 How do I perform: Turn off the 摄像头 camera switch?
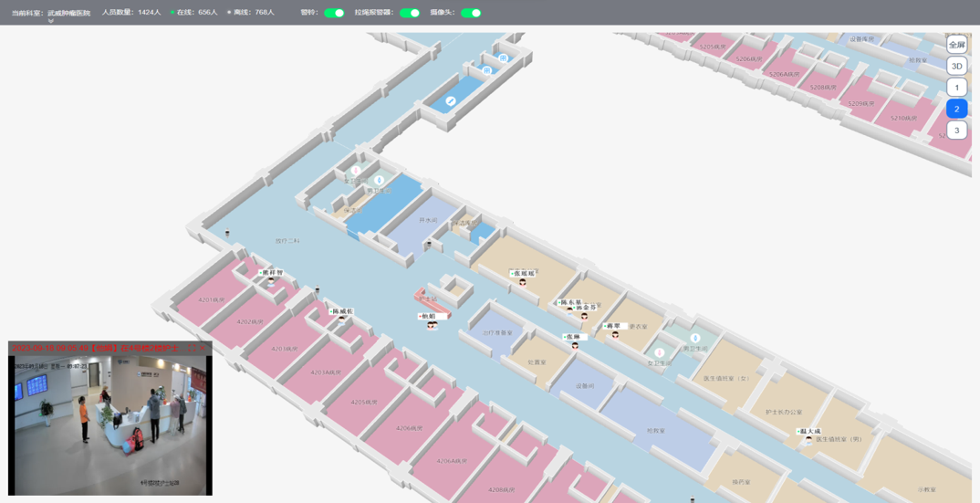471,13
